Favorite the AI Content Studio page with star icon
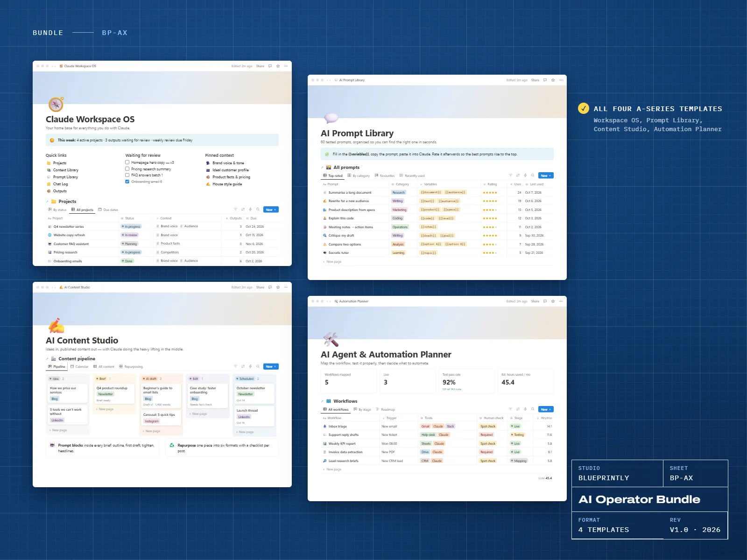The width and height of the screenshot is (747, 560). 278,287
